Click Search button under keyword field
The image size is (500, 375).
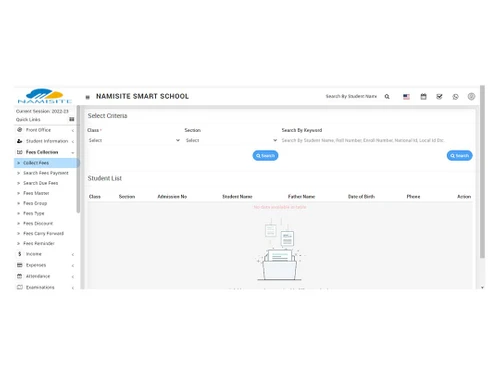(459, 156)
